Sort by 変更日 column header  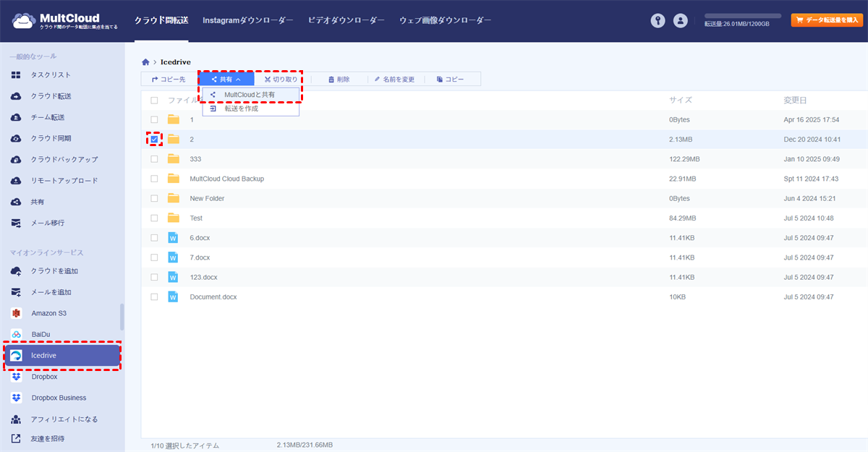click(795, 101)
